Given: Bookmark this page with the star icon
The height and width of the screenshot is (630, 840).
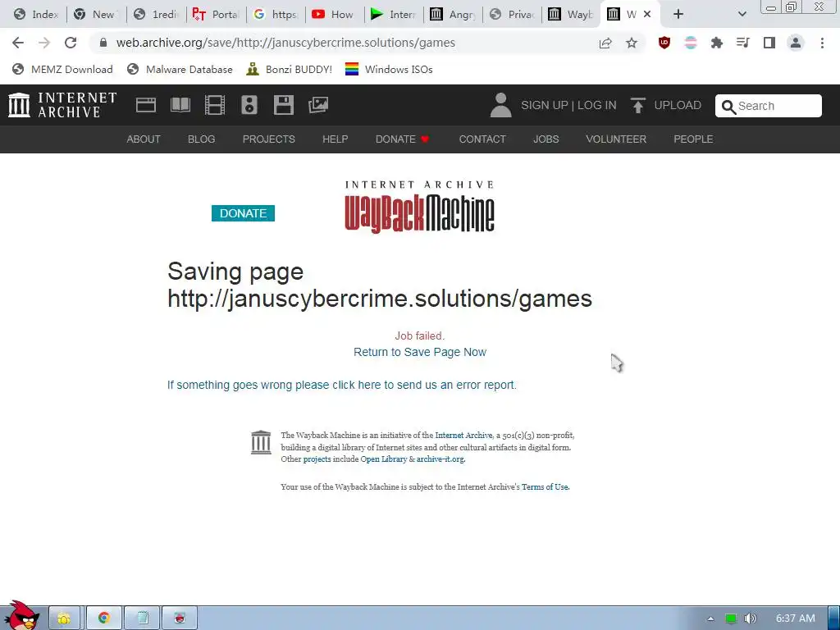Looking at the screenshot, I should tap(632, 43).
